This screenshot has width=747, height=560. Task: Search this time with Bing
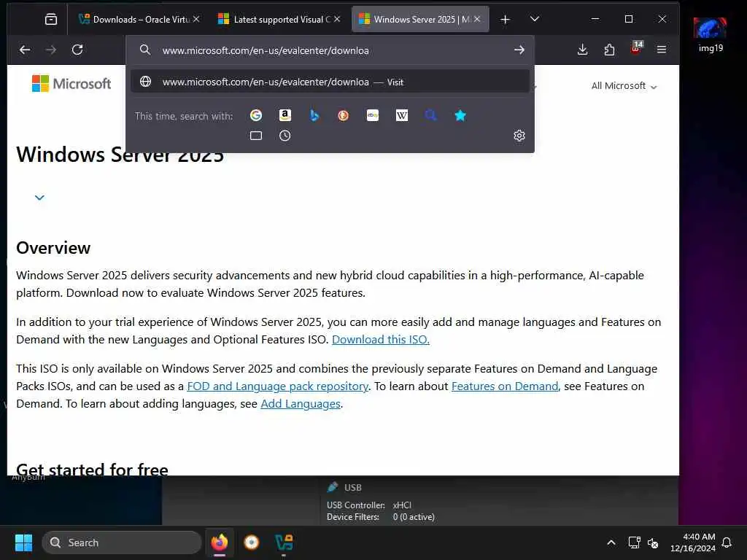[x=314, y=115]
